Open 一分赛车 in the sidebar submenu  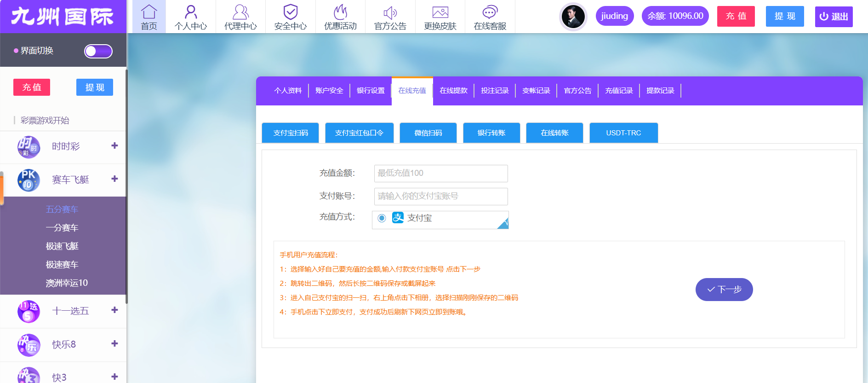point(62,228)
